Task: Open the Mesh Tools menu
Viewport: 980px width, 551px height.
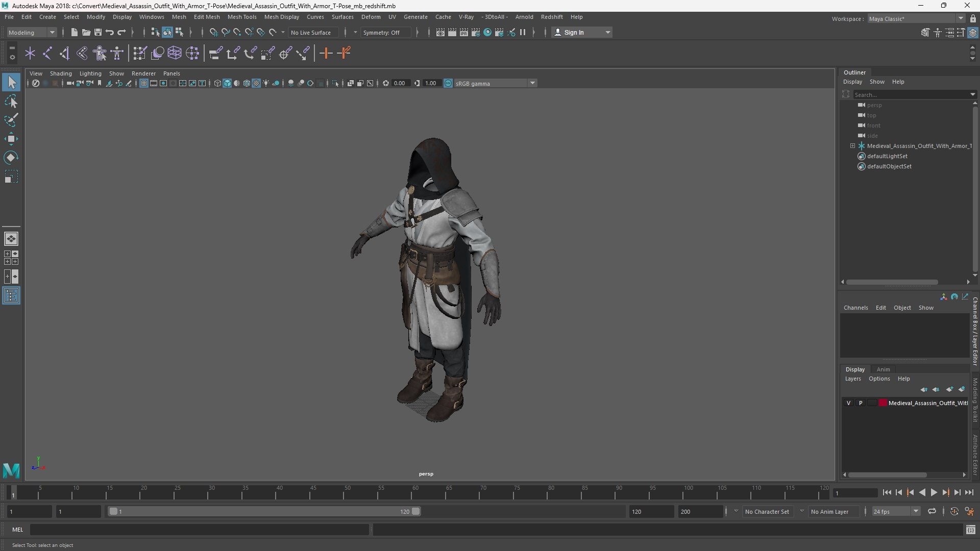Action: [242, 17]
